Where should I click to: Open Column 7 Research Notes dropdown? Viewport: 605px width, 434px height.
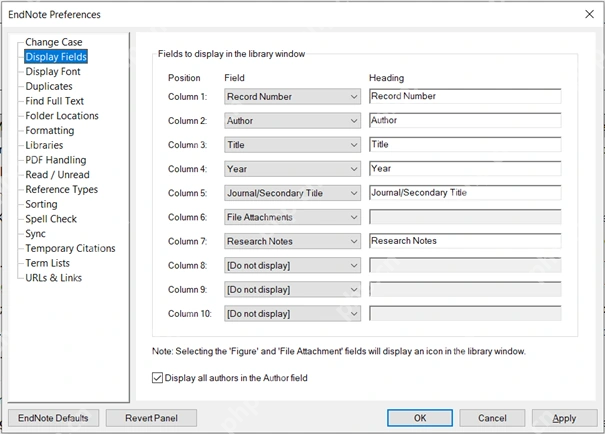click(x=292, y=241)
